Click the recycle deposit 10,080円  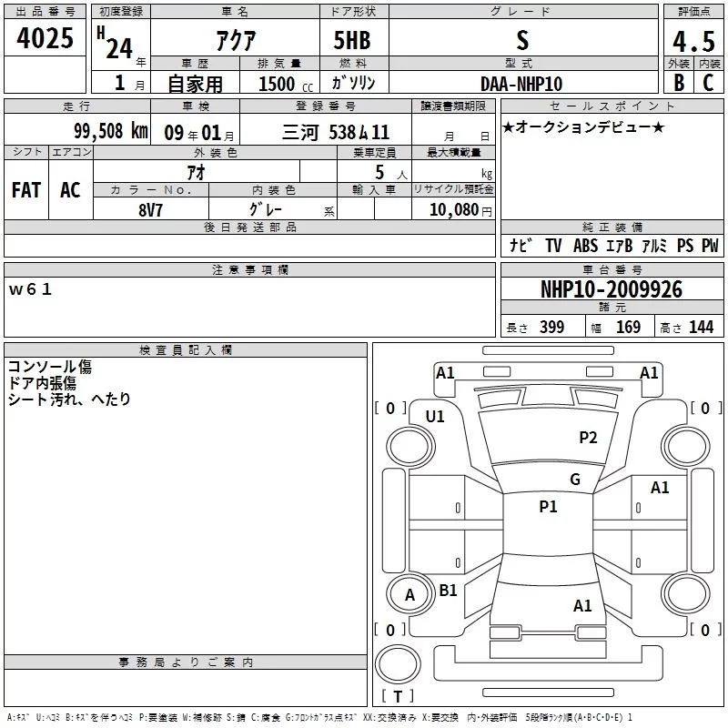click(460, 210)
